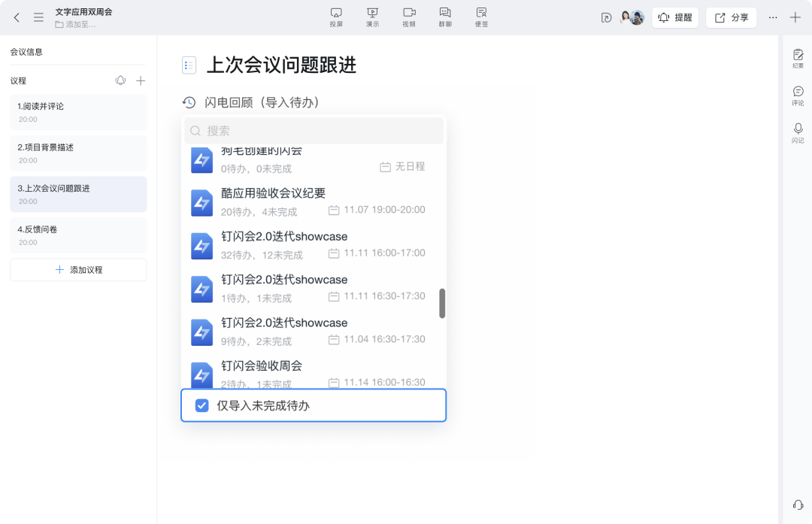
Task: Select agenda item 4.反馈问卷
Action: click(78, 235)
